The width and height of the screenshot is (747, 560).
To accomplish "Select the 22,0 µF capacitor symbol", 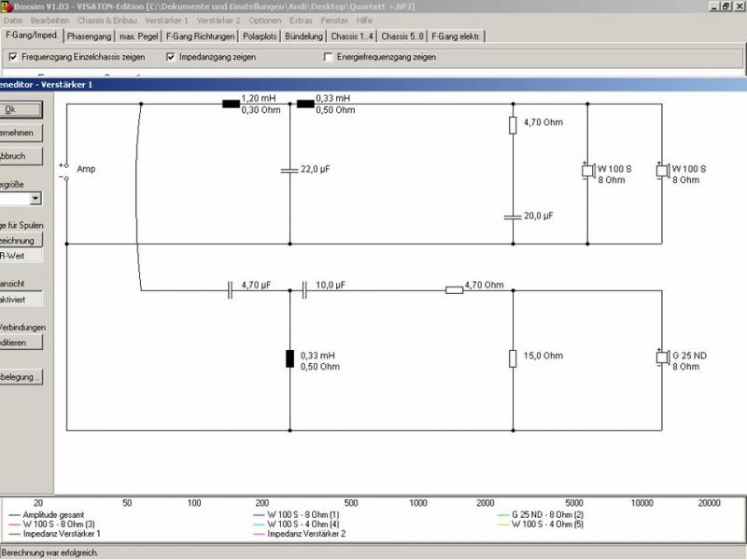I will [x=289, y=170].
